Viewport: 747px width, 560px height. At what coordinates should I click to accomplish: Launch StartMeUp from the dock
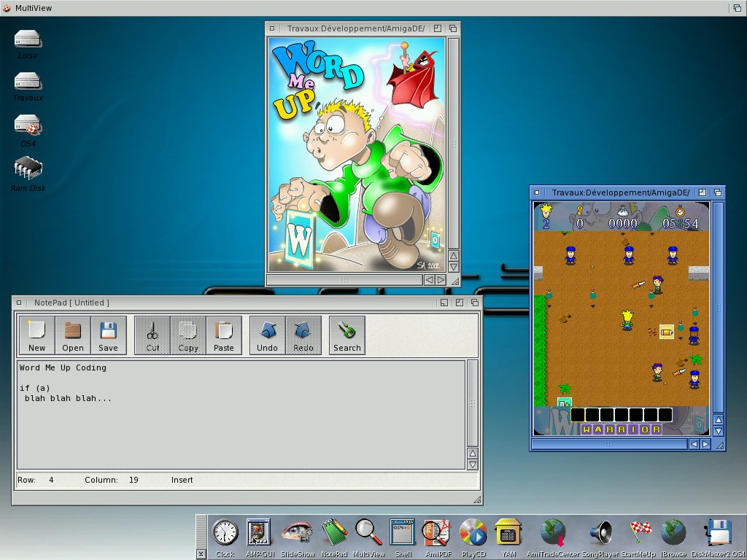coord(638,537)
